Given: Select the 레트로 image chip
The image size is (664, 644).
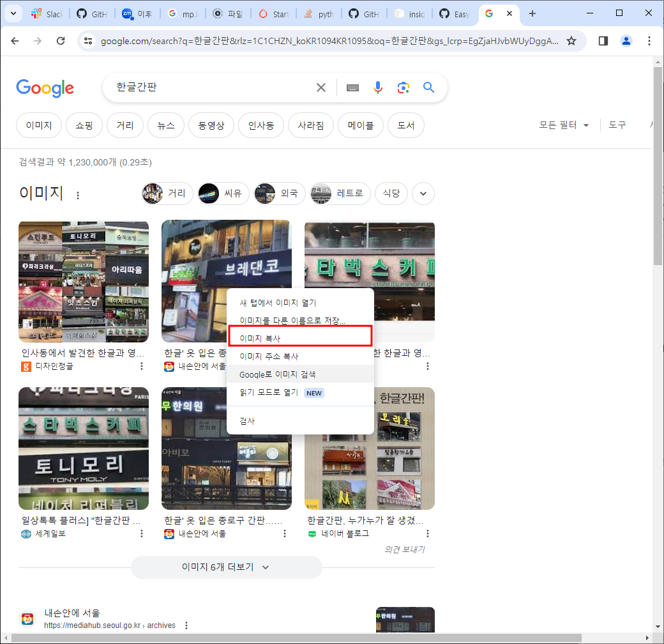Looking at the screenshot, I should 340,194.
